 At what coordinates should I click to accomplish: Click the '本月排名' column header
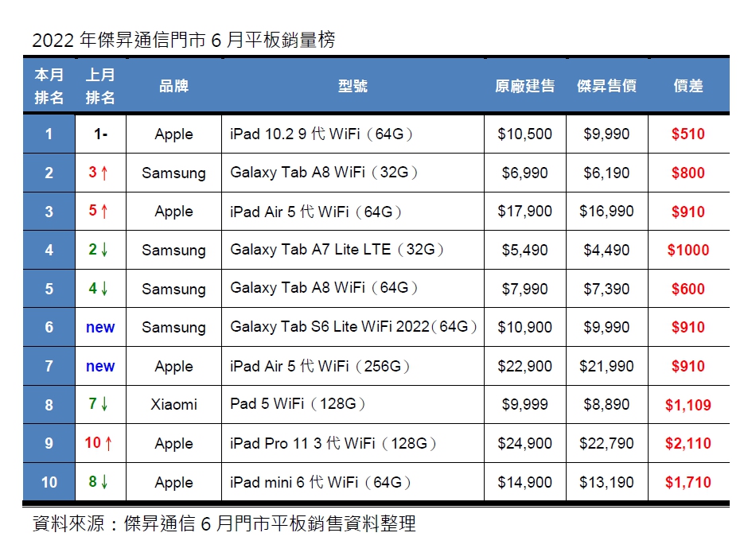pyautogui.click(x=49, y=86)
